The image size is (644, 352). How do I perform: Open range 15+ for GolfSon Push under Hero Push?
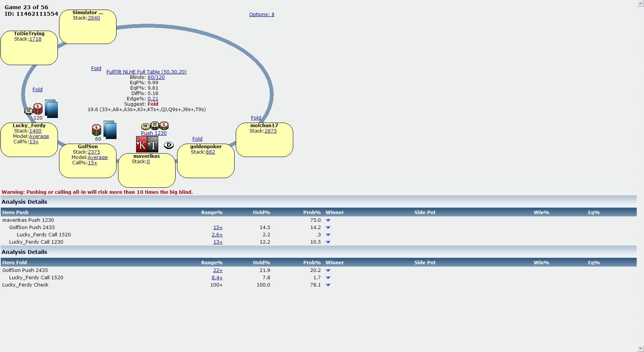pos(218,227)
